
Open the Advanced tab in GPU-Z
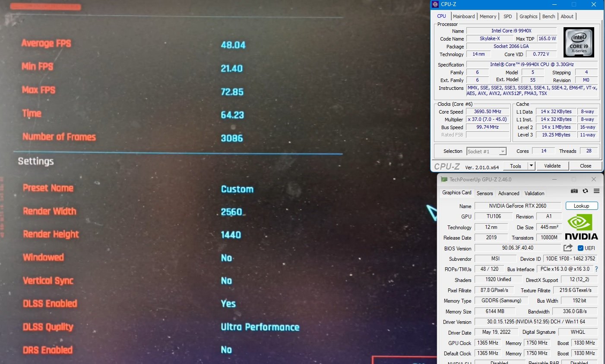tap(509, 193)
